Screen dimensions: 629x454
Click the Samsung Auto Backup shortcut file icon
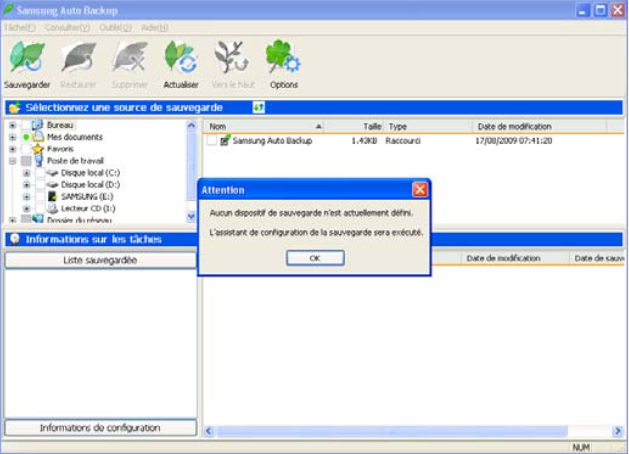tap(225, 140)
